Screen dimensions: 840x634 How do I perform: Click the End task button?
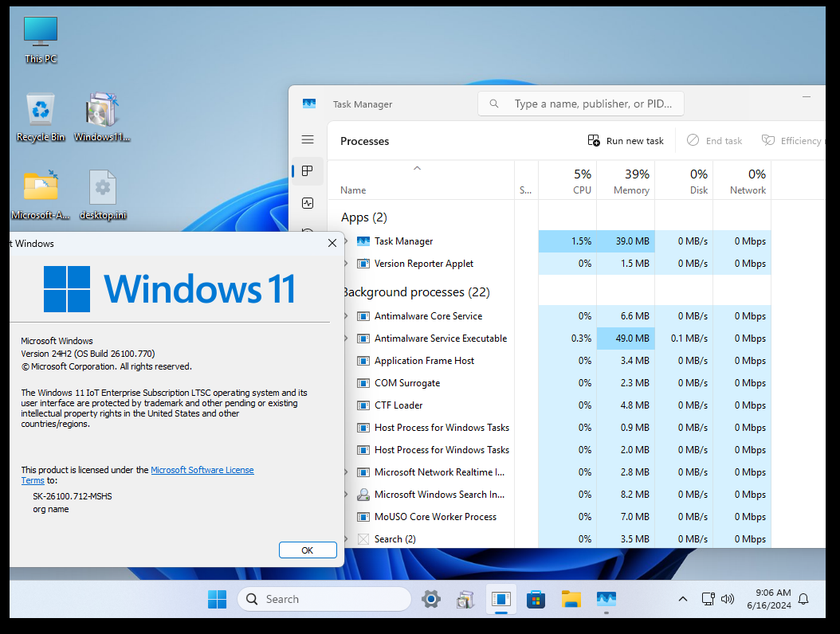click(714, 141)
